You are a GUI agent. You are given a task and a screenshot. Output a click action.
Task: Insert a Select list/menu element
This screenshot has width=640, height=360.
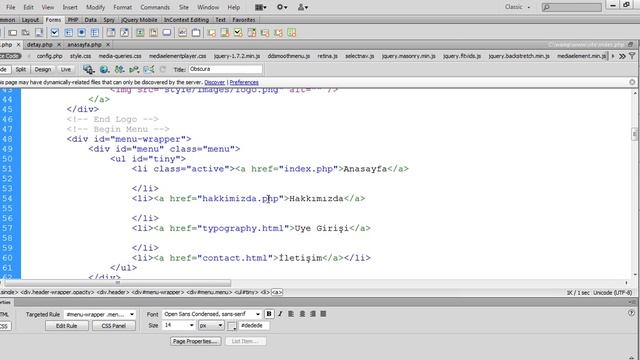(x=111, y=33)
